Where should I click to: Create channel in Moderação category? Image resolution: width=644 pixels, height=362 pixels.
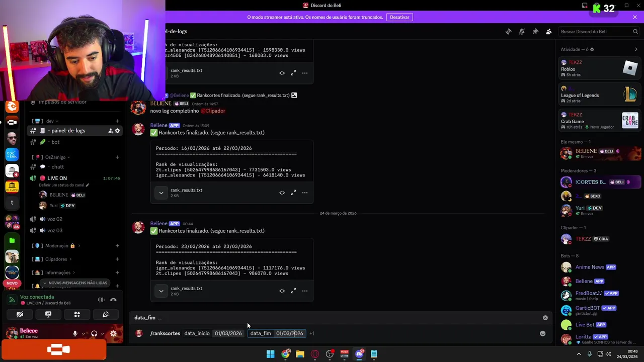click(117, 246)
